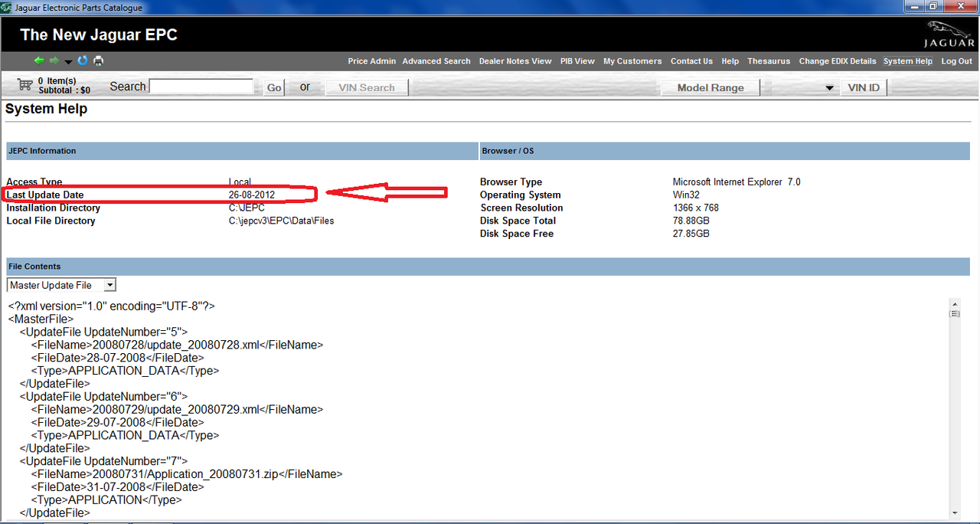
Task: Click the update_20080728.xml FileName line
Action: coord(178,345)
